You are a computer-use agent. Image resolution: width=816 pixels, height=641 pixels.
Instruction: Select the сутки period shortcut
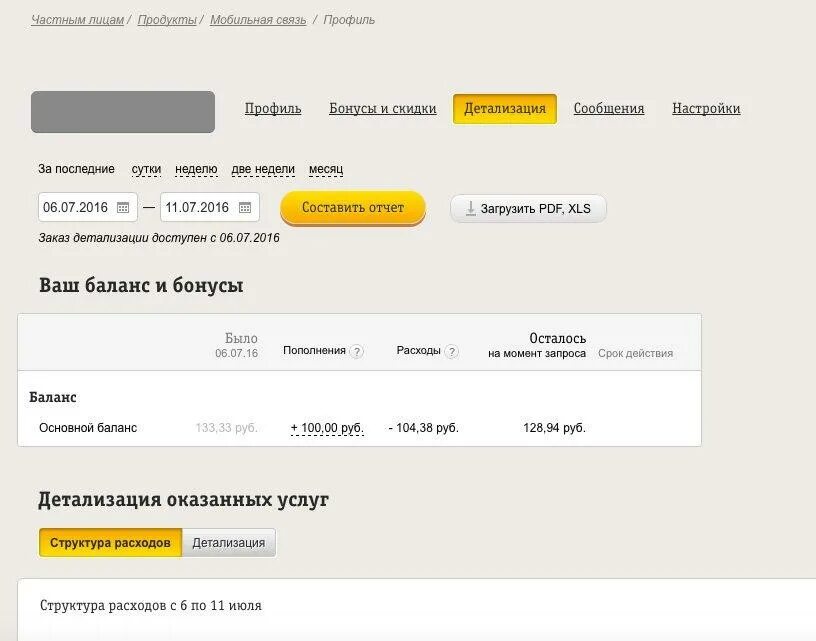click(x=146, y=169)
